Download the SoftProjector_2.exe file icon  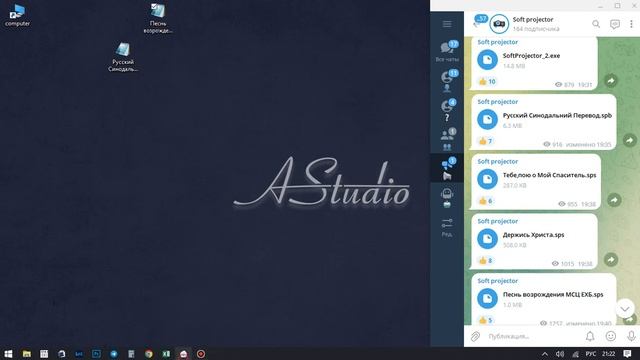[487, 60]
